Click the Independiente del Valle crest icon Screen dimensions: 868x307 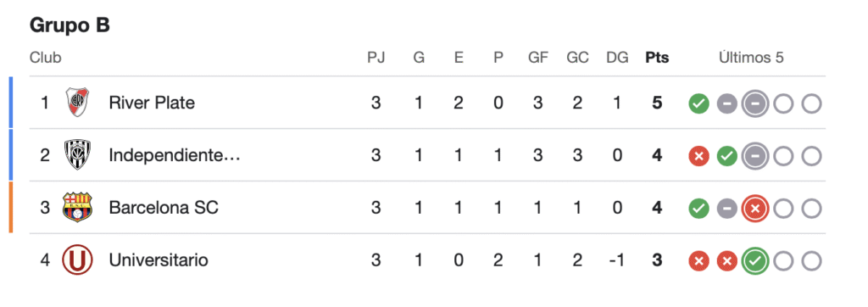click(77, 154)
